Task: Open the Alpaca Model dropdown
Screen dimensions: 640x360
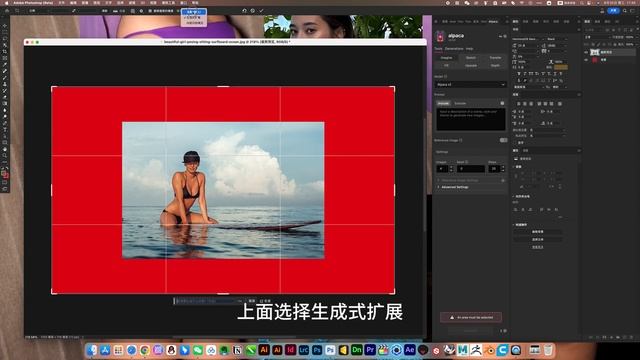Action: point(471,84)
